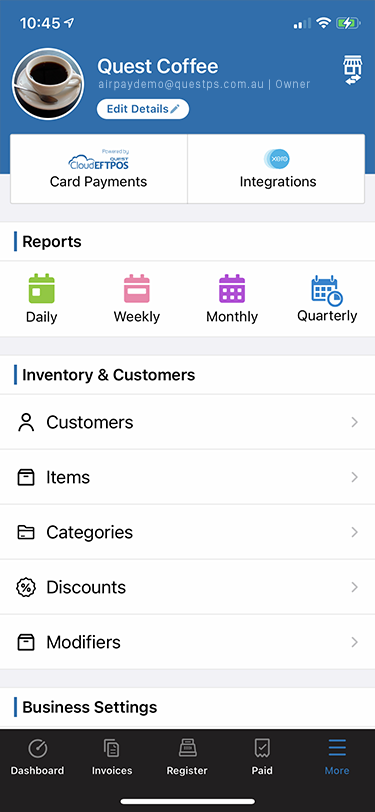Open Card Payments CloudEFTPOS tile
Viewport: 375px width, 812px height.
coord(98,169)
